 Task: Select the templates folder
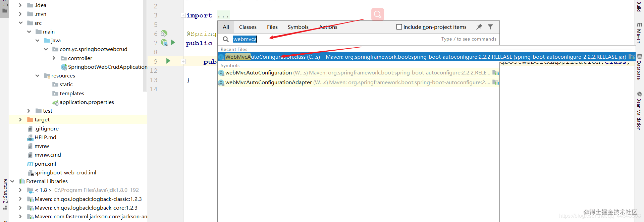68,93
